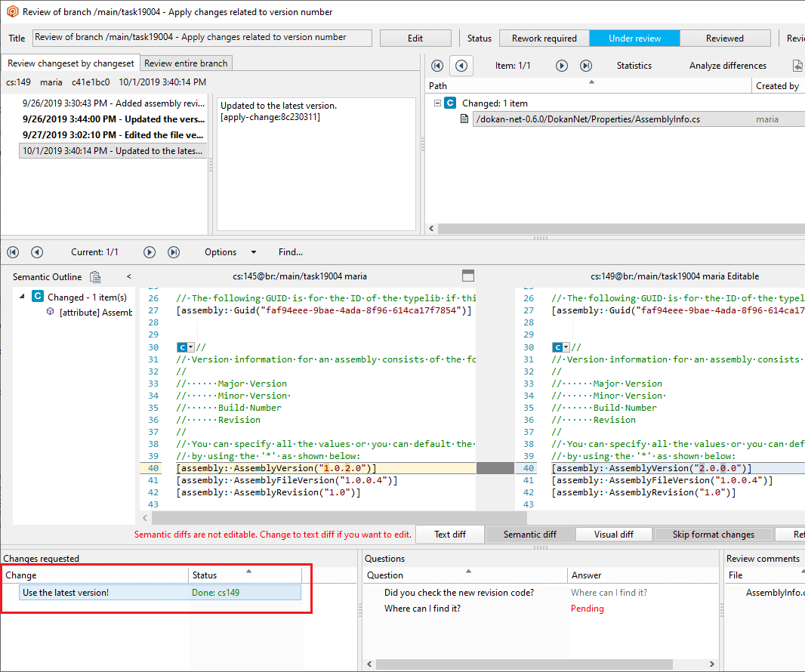The width and height of the screenshot is (805, 672).
Task: Click the maximize diff panel icon
Action: click(468, 276)
